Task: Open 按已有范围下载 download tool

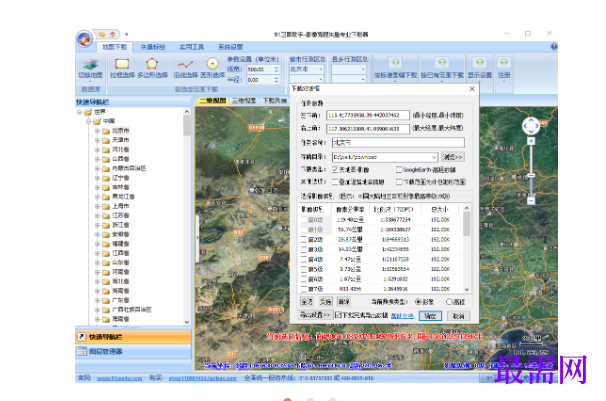Action: (x=442, y=69)
